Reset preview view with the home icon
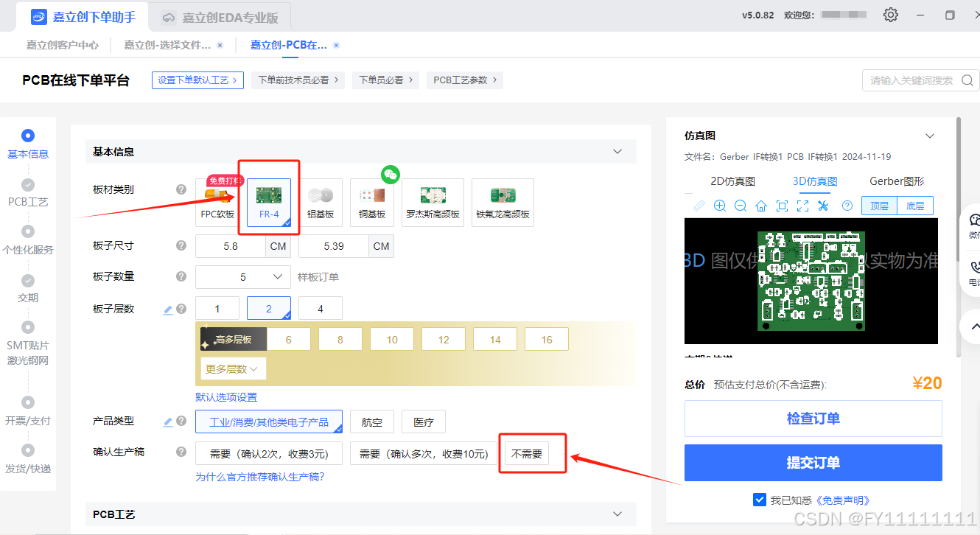 [x=761, y=206]
